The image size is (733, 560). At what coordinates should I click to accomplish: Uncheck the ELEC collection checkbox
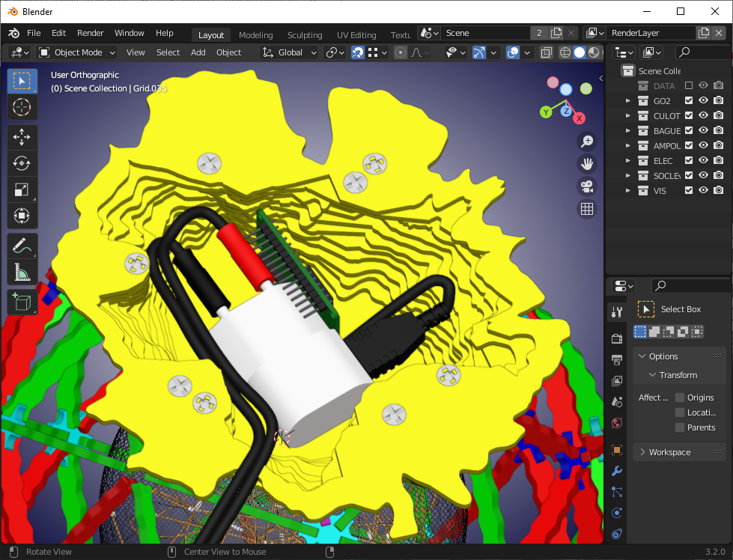[x=689, y=161]
